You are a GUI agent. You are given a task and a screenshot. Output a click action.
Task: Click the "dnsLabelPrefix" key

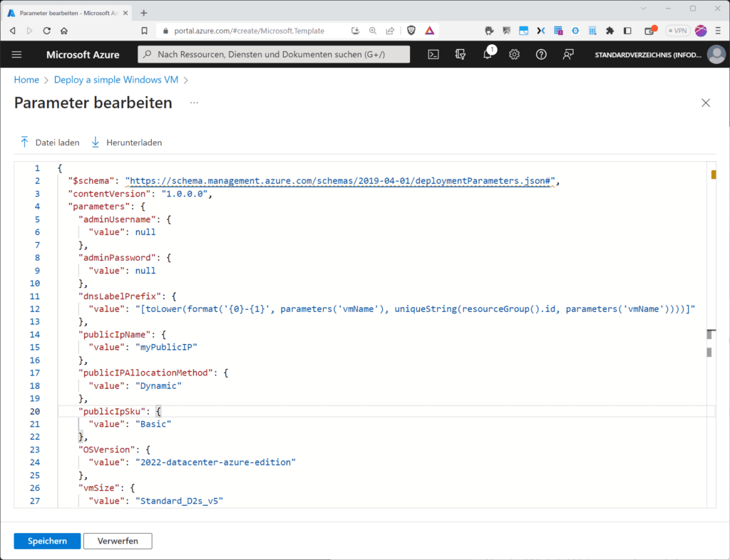click(120, 296)
